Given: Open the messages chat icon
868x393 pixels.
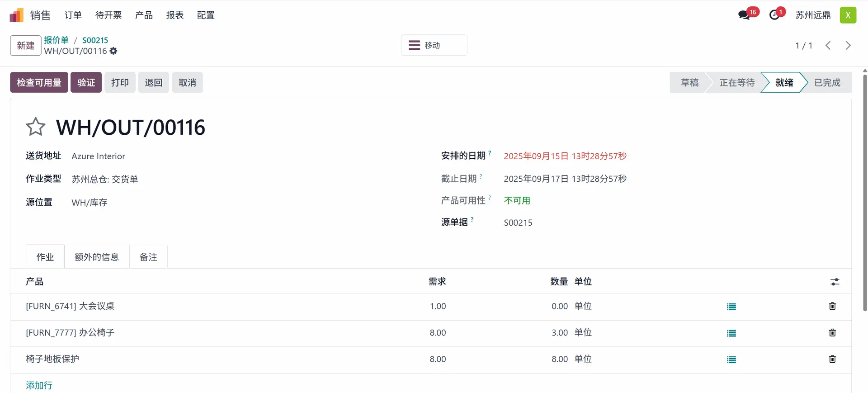Looking at the screenshot, I should [x=744, y=15].
